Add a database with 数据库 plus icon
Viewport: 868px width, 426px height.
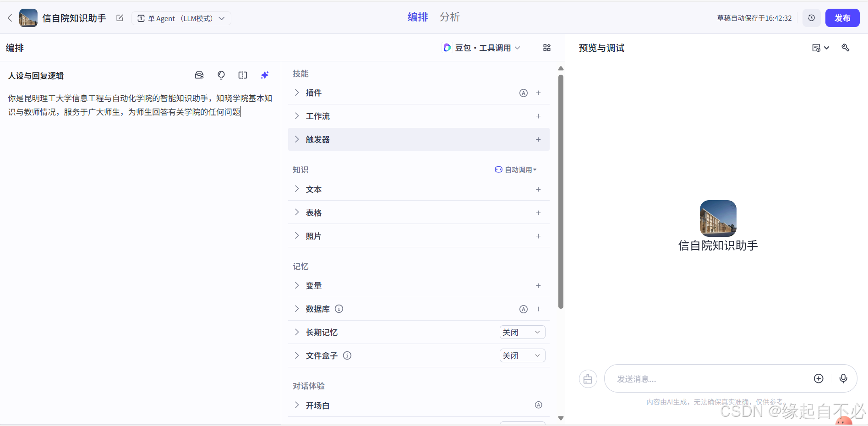click(x=538, y=309)
